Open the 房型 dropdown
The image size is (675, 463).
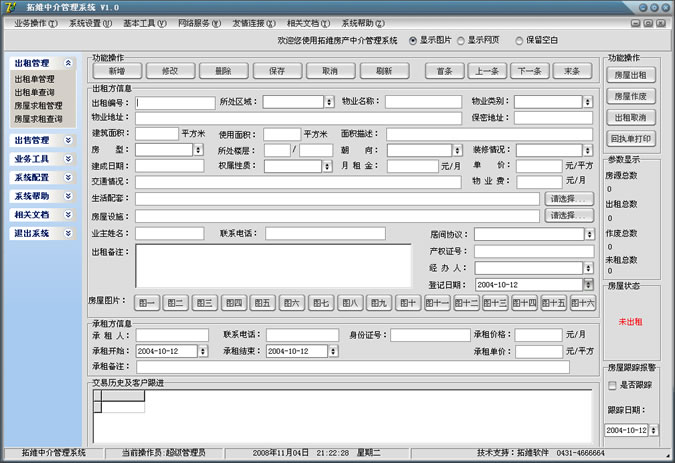click(x=198, y=150)
